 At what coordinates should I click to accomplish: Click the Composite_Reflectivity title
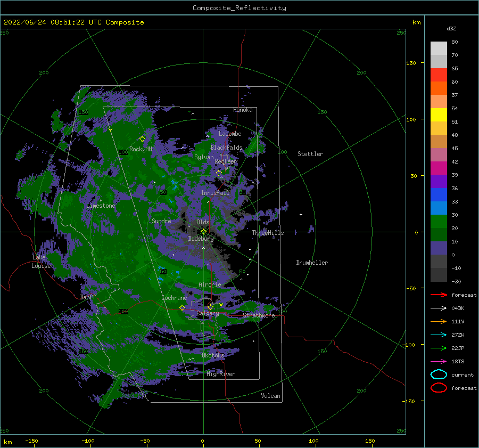(240, 8)
